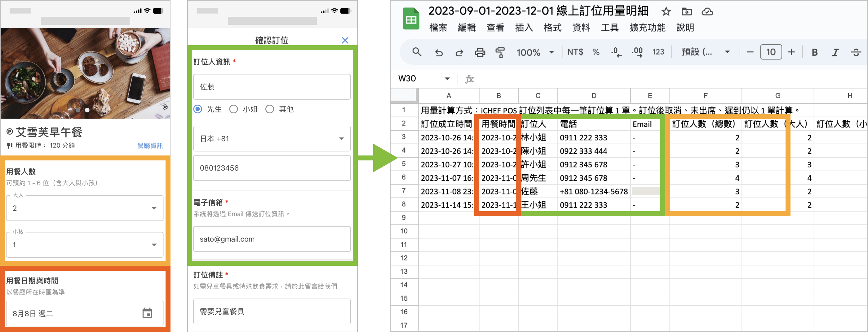Click the increase font size plus button

click(x=791, y=52)
